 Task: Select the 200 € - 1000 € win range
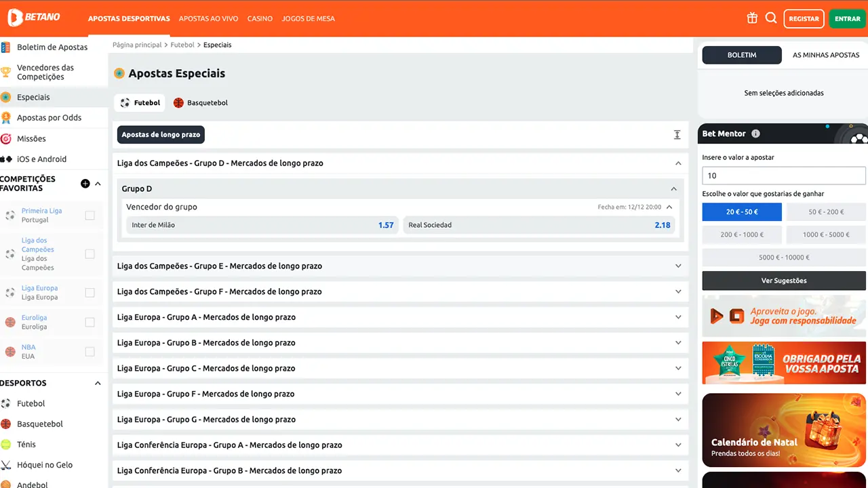[x=742, y=235]
